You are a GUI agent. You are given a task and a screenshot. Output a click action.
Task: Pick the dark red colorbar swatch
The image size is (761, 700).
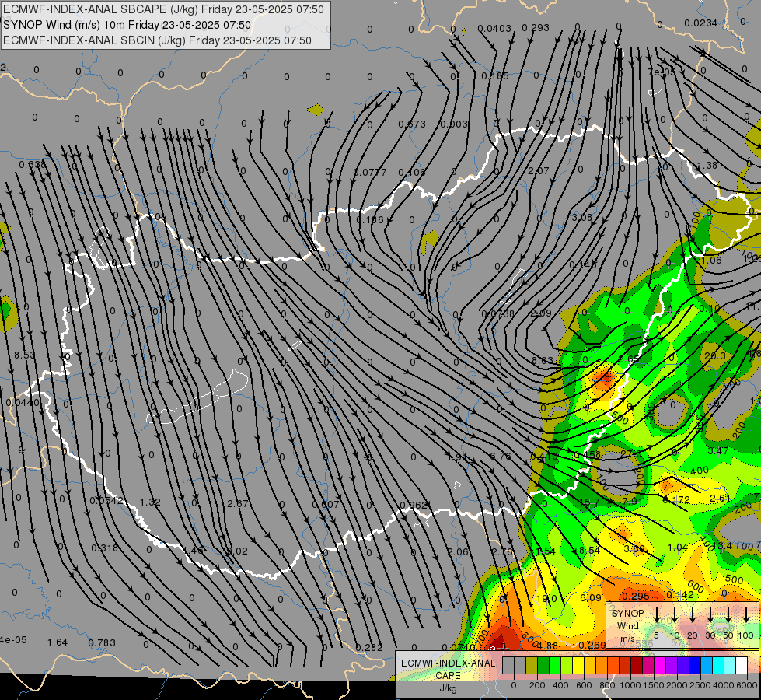(637, 666)
